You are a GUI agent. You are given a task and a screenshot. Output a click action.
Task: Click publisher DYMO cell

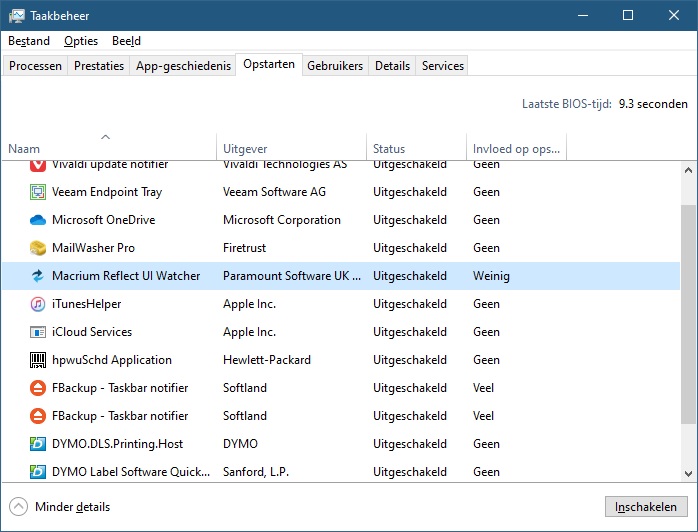coord(240,444)
